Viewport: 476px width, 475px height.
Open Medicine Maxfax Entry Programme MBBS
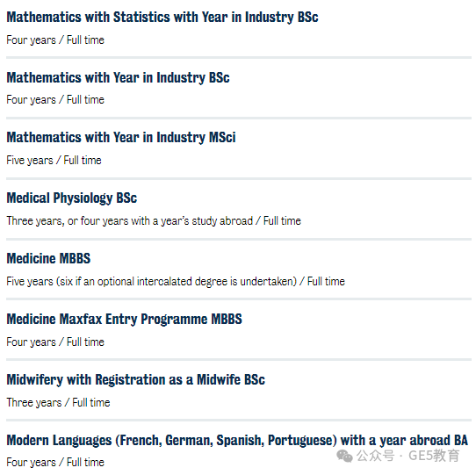(125, 320)
